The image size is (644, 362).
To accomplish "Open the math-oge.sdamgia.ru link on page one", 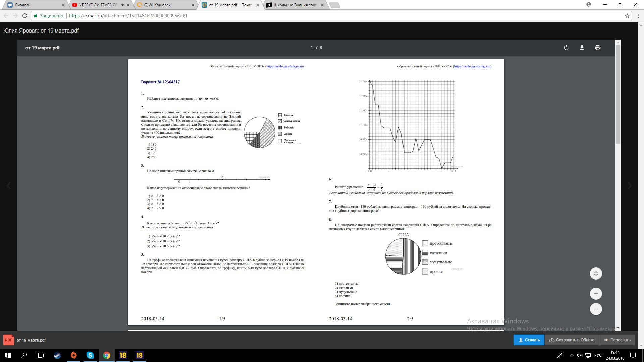I will click(284, 66).
